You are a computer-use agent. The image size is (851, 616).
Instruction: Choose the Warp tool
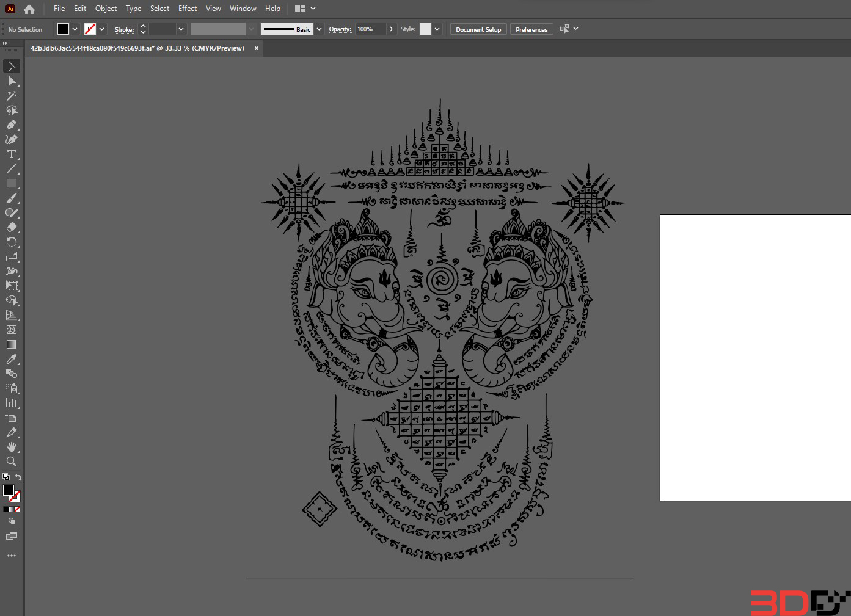point(12,271)
